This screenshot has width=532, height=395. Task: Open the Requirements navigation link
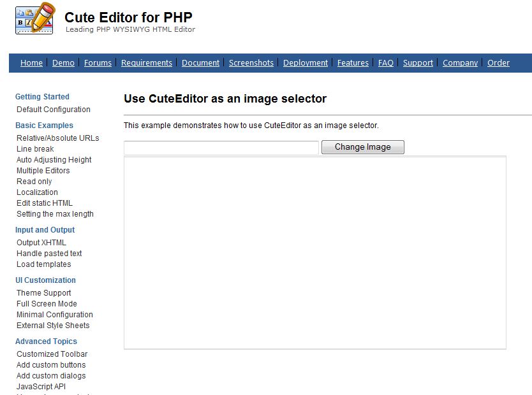tap(147, 62)
